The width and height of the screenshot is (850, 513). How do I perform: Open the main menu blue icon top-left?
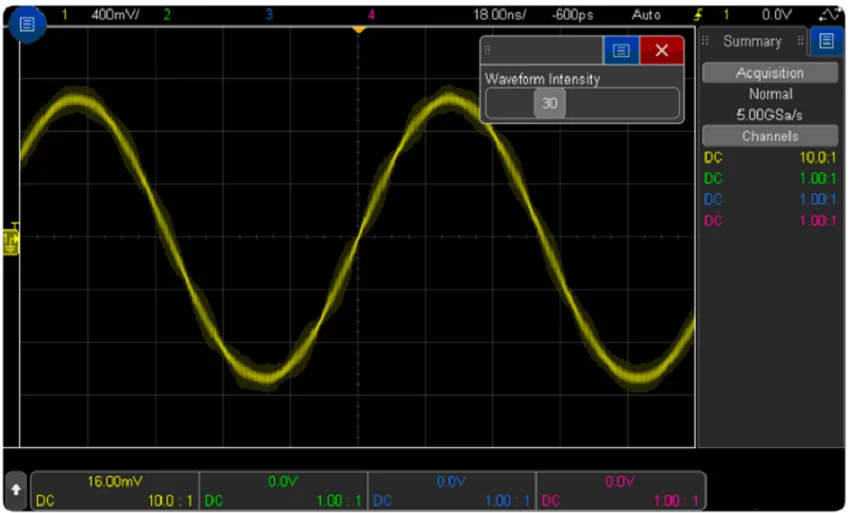27,24
